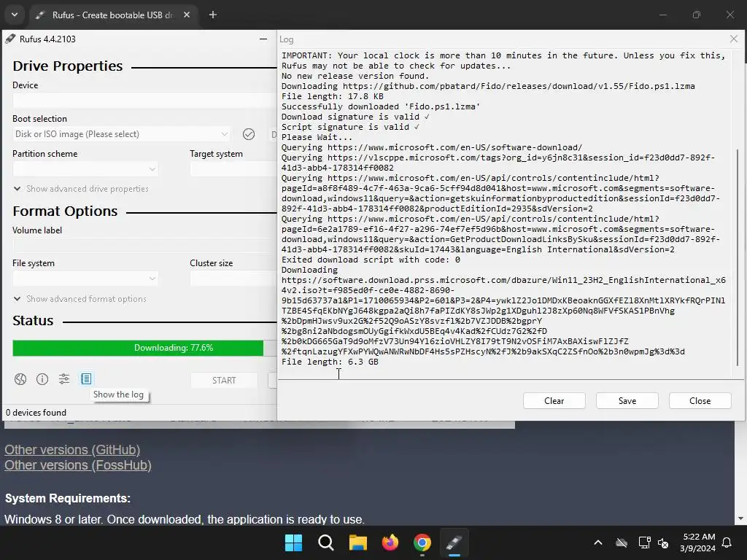Open the Rufus about info icon
This screenshot has height=560, width=747.
tap(42, 379)
